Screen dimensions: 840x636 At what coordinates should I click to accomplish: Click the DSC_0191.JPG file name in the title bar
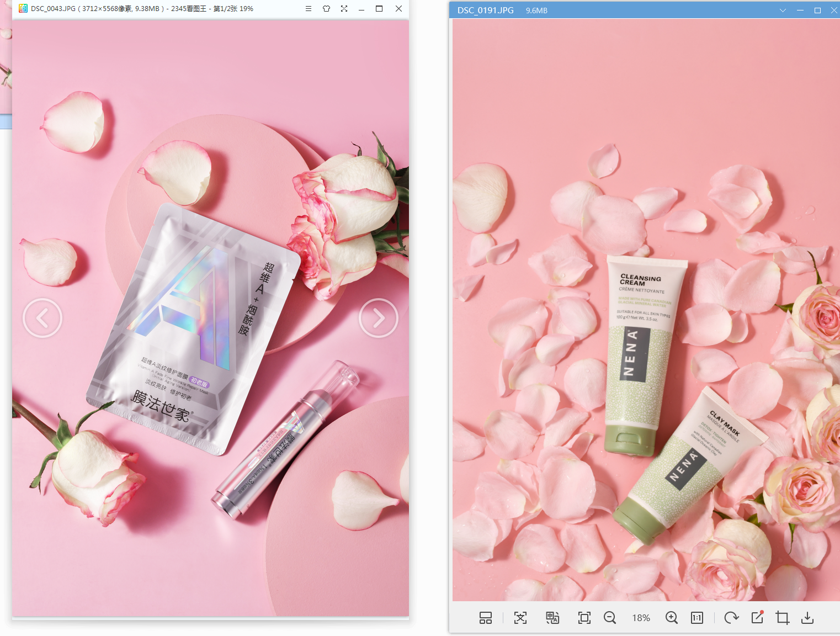click(x=486, y=10)
